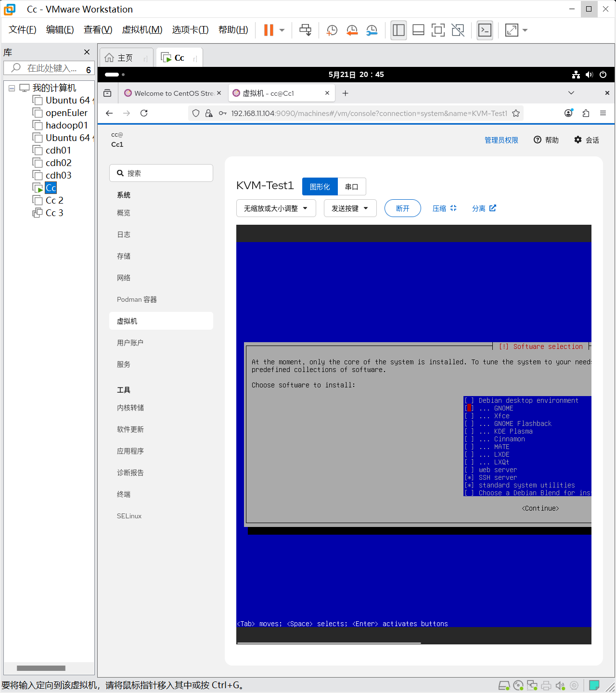Select hadoop01 in the library tree
The height and width of the screenshot is (693, 616).
pyautogui.click(x=66, y=125)
